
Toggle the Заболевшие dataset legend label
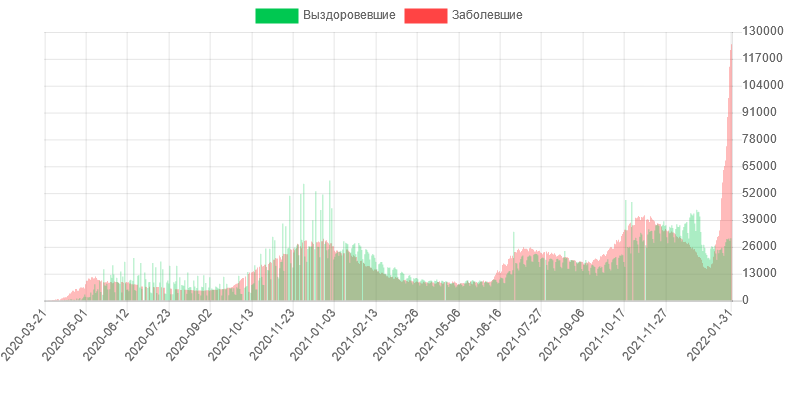click(487, 16)
